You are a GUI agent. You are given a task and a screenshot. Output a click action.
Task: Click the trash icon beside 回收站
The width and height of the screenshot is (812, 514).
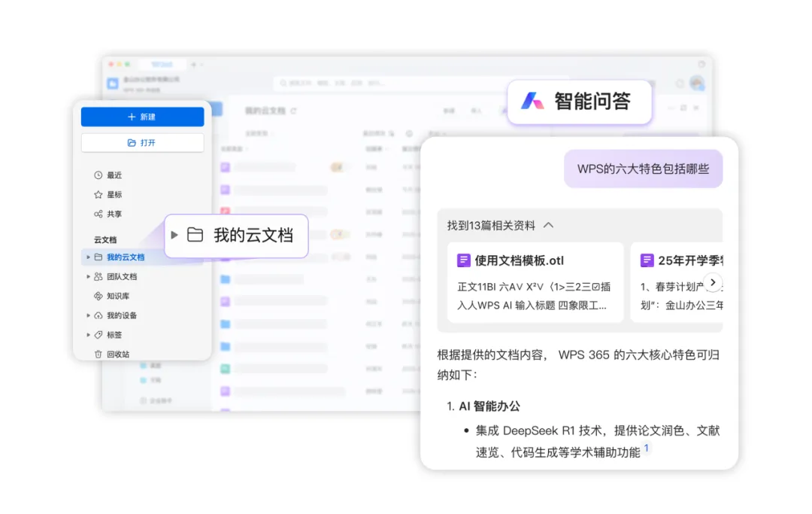click(98, 354)
